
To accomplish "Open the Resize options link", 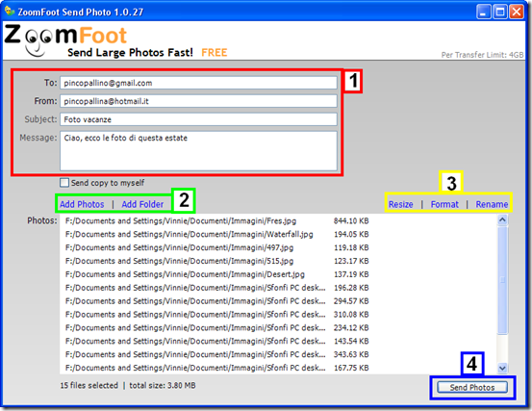I will coord(401,204).
